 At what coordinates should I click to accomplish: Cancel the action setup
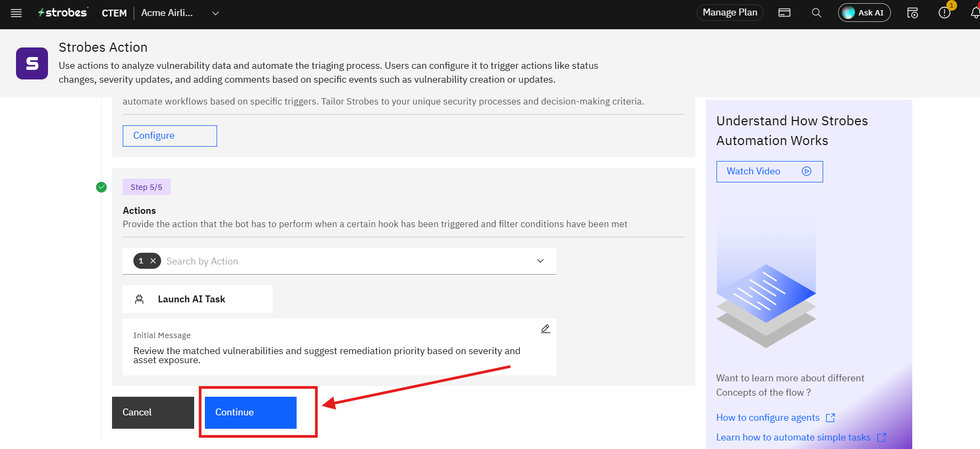[x=153, y=412]
